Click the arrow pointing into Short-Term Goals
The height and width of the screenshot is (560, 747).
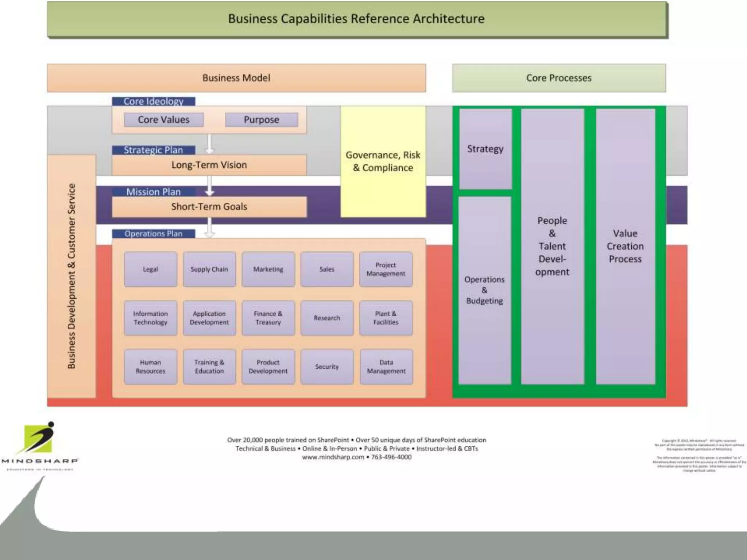pyautogui.click(x=210, y=186)
